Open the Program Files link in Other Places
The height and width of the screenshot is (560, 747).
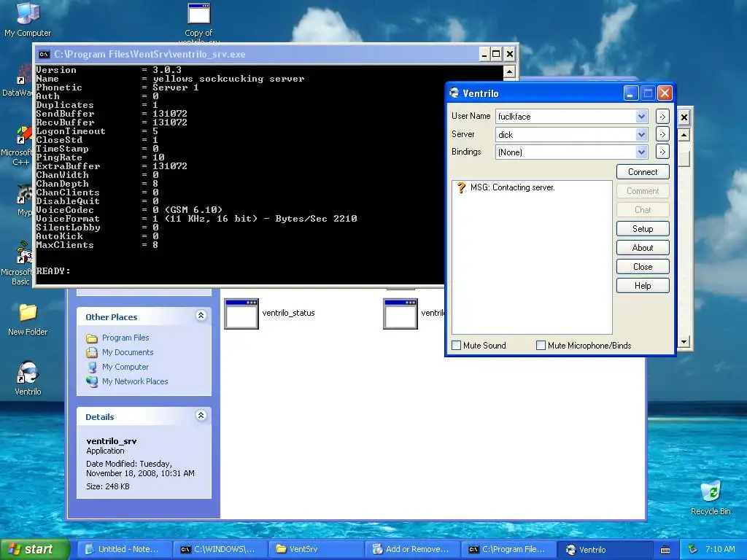[125, 338]
